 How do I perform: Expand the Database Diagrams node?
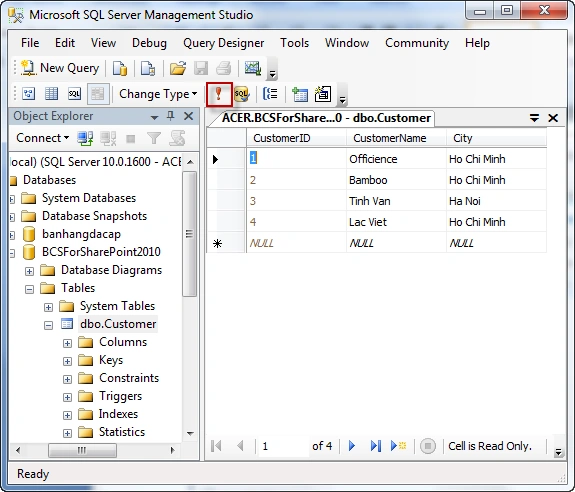(29, 271)
